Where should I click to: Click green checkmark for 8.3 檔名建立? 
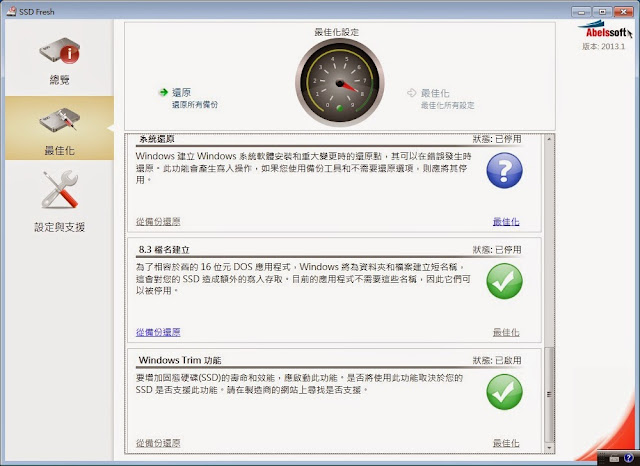point(504,281)
